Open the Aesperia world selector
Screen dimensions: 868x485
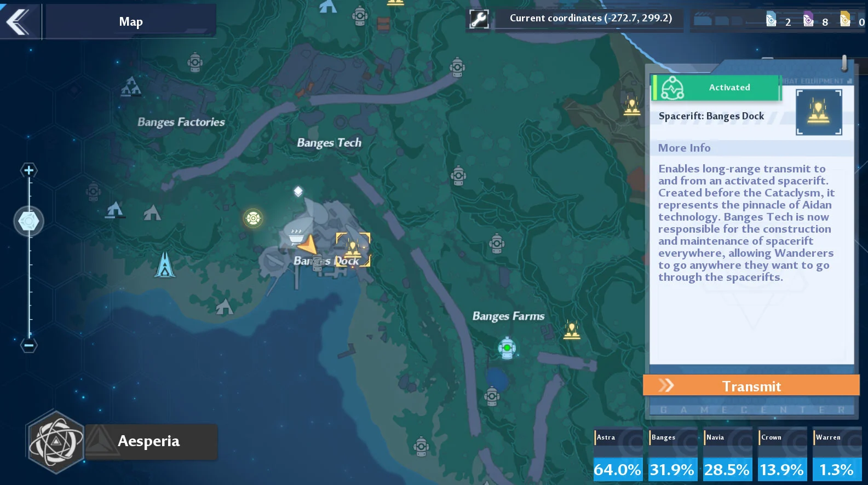(151, 441)
